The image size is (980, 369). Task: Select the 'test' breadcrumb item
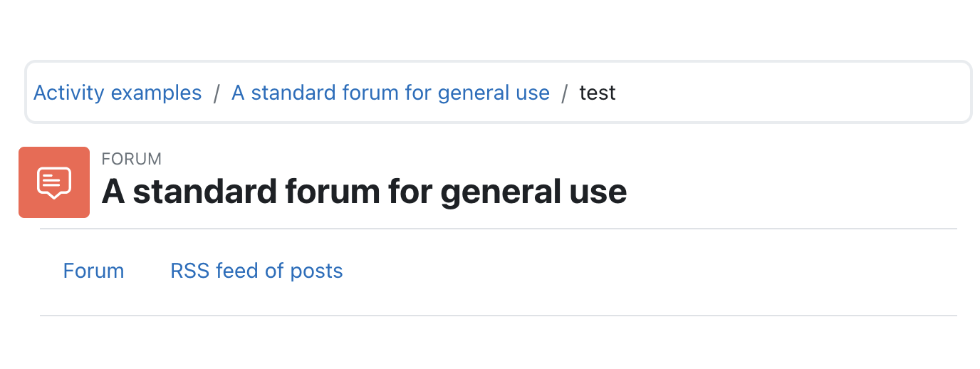598,93
